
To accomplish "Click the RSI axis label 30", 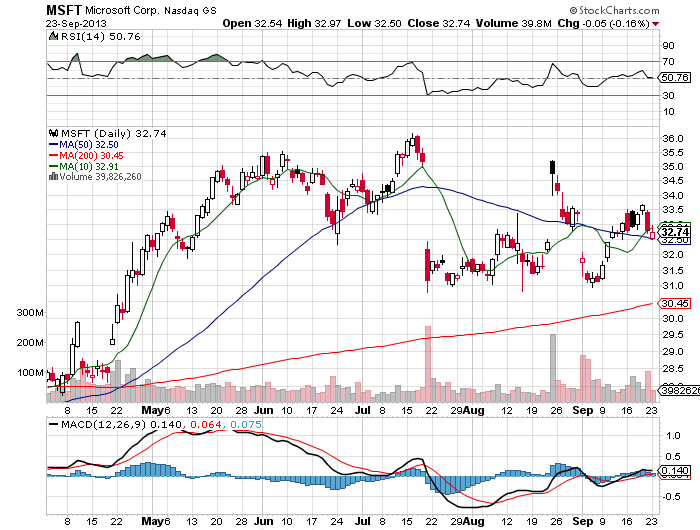I will click(668, 95).
